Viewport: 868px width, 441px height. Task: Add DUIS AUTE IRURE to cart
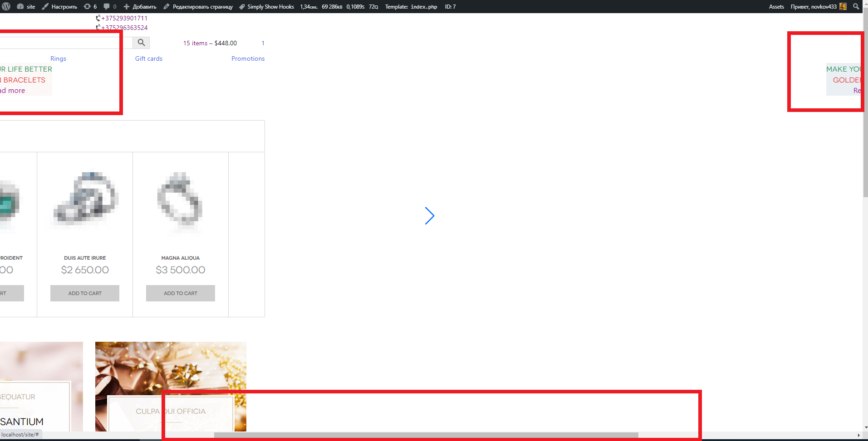[x=85, y=293]
